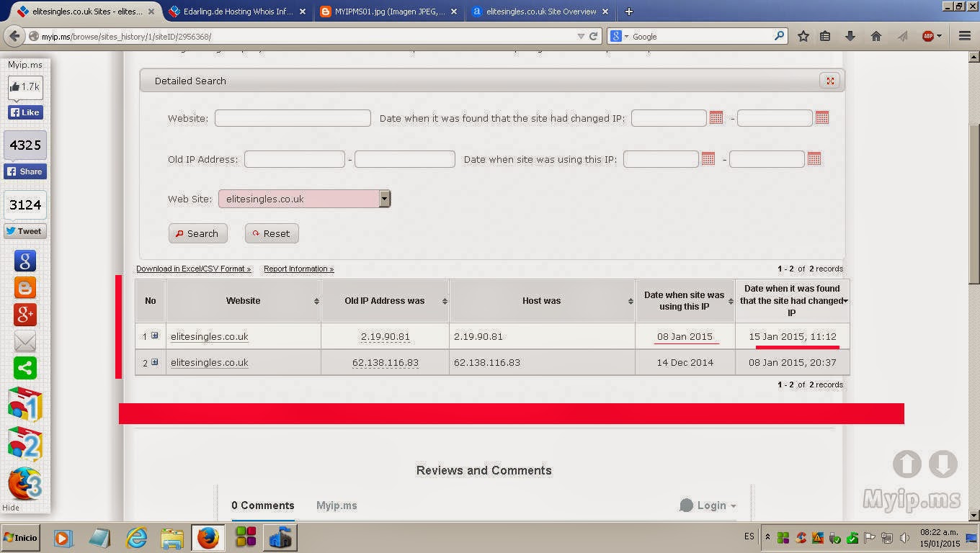Open the Firefox hamburger menu
980x553 pixels.
965,36
